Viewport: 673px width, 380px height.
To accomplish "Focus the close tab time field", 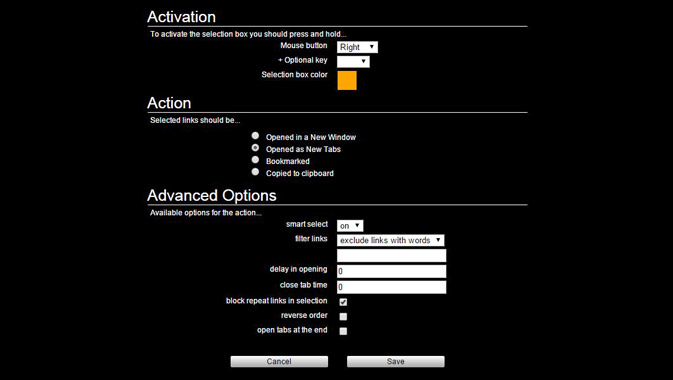I will coord(391,287).
